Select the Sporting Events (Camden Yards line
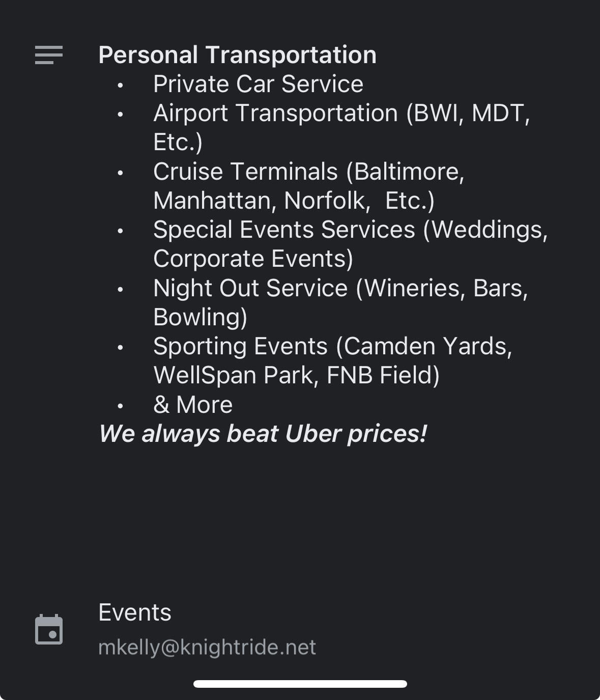Viewport: 600px width, 700px height. [x=332, y=346]
